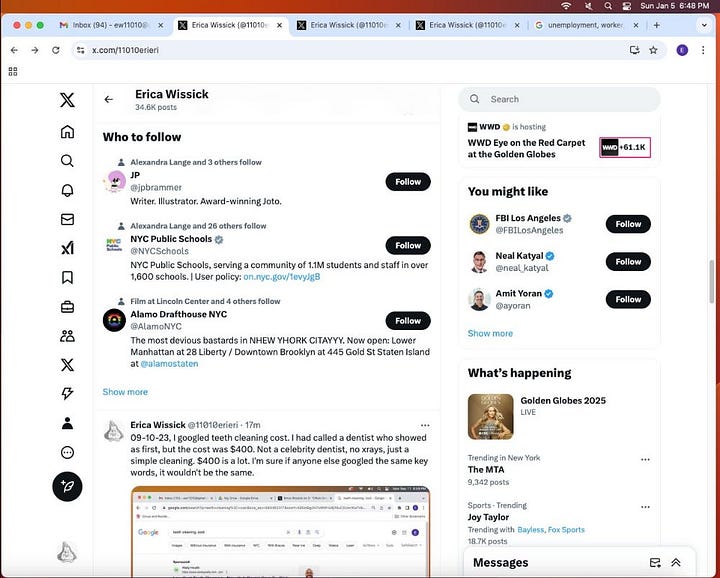
Task: Open The MTA trending topic
Action: click(x=486, y=470)
